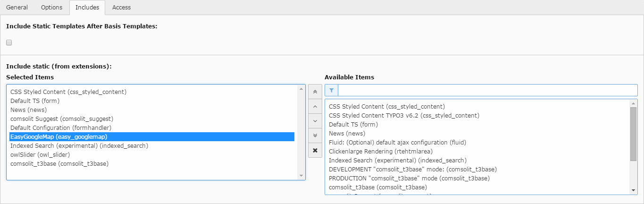Select highlighted EasyGoogleMap (easy_googlemap) item
Viewport: 644px width, 204px height.
point(152,136)
